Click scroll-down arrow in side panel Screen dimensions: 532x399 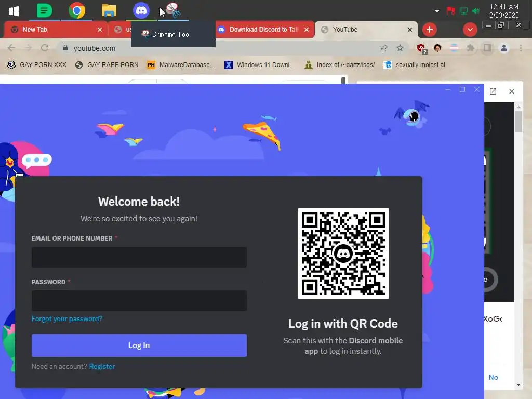pyautogui.click(x=518, y=385)
